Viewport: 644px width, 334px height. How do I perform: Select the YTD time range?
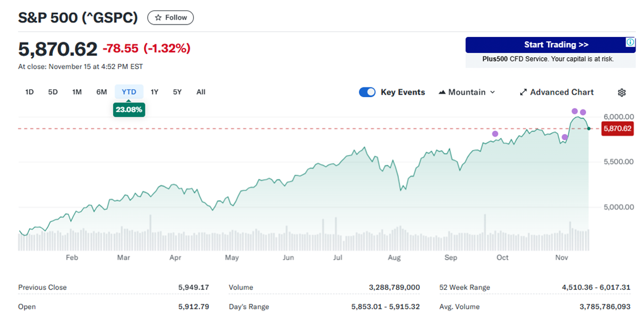point(129,92)
